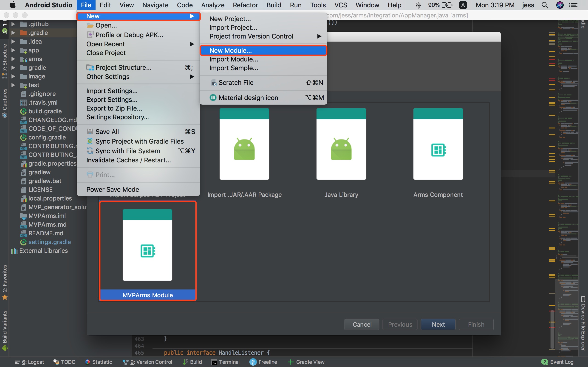Open the Event Log panel

pyautogui.click(x=557, y=362)
